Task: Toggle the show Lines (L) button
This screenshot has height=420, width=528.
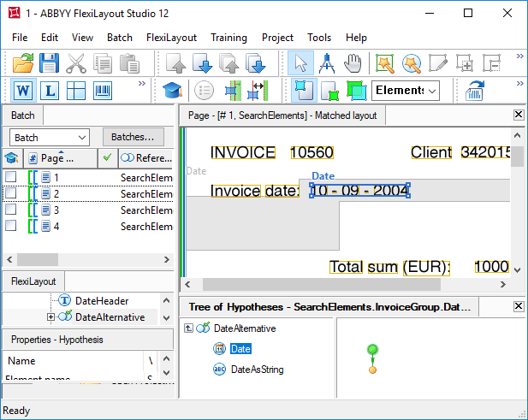Action: [x=50, y=90]
